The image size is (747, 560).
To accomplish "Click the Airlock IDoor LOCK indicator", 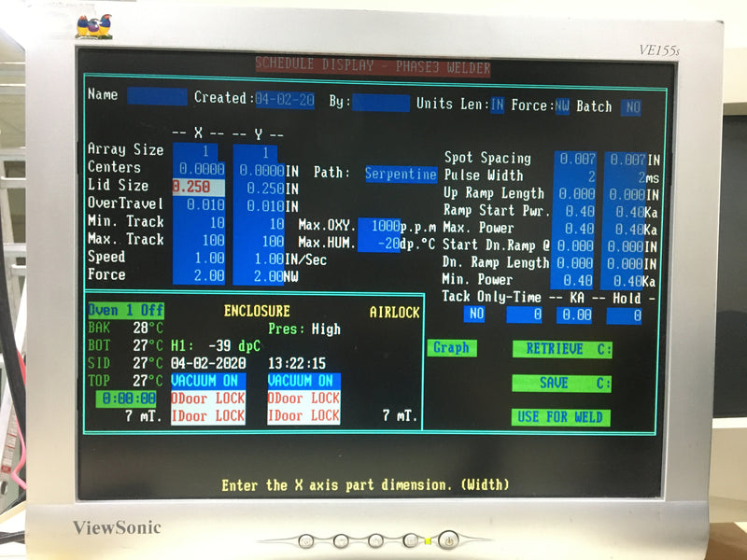I will (x=304, y=415).
